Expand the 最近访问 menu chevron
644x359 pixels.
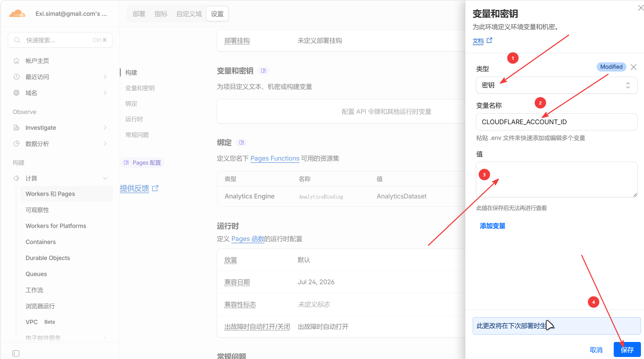[105, 77]
